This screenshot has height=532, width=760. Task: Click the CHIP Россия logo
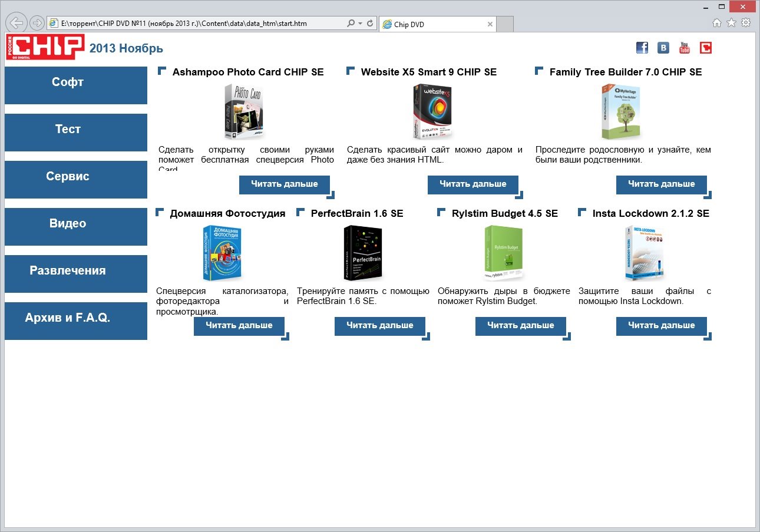45,47
